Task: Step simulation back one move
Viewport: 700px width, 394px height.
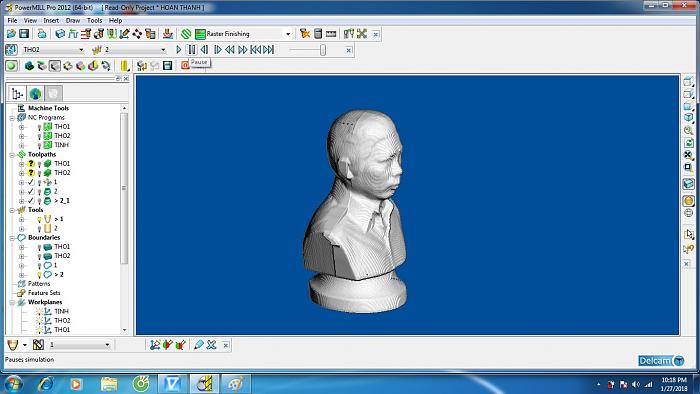Action: pyautogui.click(x=204, y=50)
